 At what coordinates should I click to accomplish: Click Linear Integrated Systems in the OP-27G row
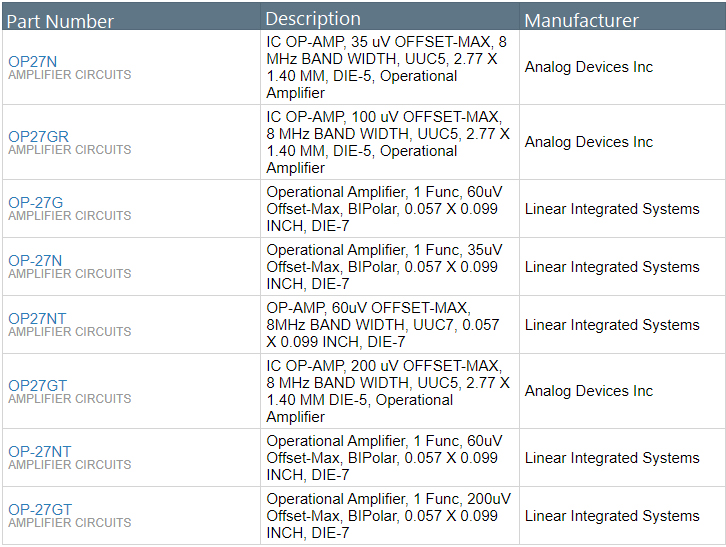click(611, 209)
